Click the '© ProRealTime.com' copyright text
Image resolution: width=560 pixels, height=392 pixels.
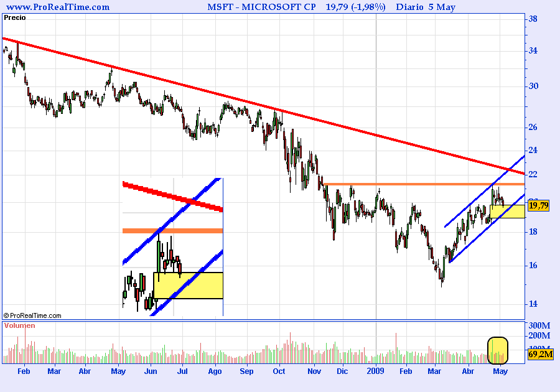pos(32,315)
